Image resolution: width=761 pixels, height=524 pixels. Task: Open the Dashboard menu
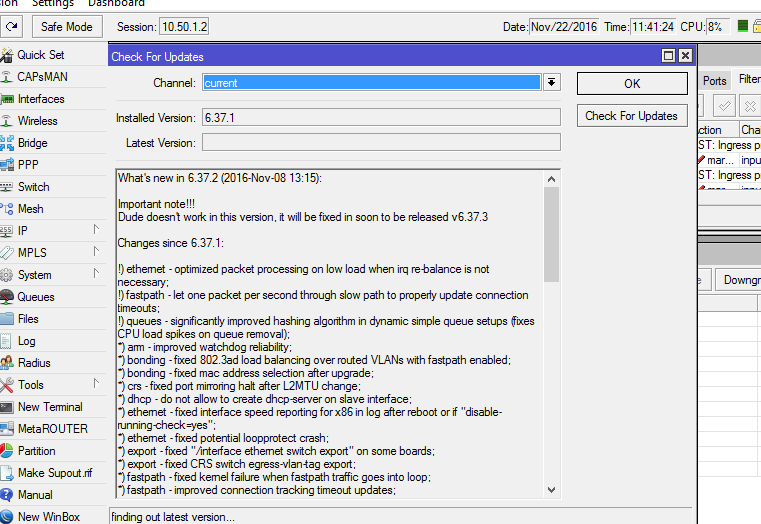point(116,3)
